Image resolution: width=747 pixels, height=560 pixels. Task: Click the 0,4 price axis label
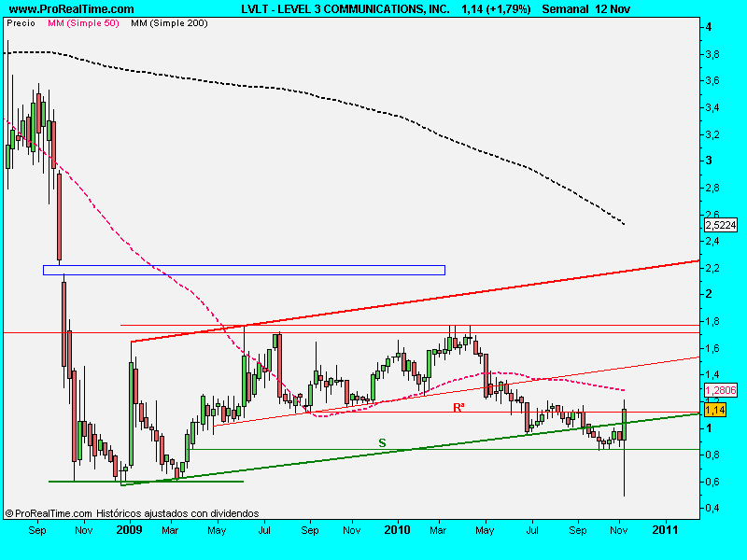pyautogui.click(x=713, y=508)
